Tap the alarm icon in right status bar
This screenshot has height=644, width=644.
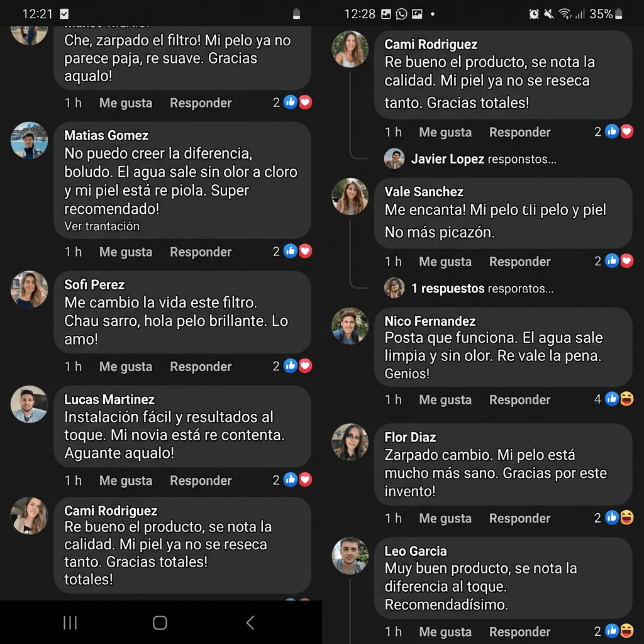point(533,14)
